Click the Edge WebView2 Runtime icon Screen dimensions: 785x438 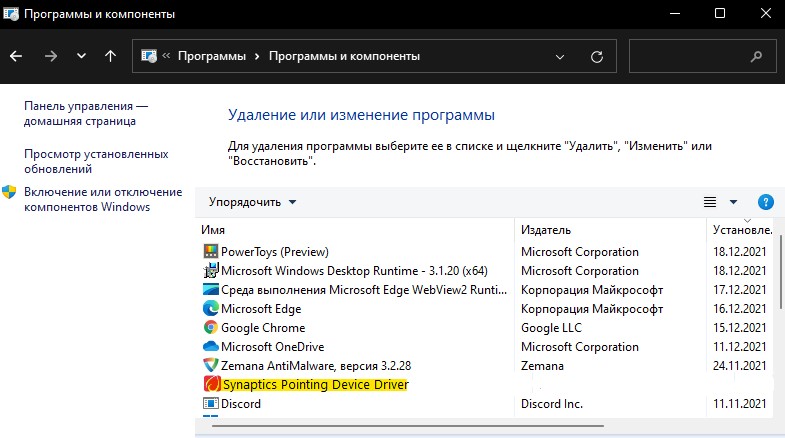coord(211,289)
